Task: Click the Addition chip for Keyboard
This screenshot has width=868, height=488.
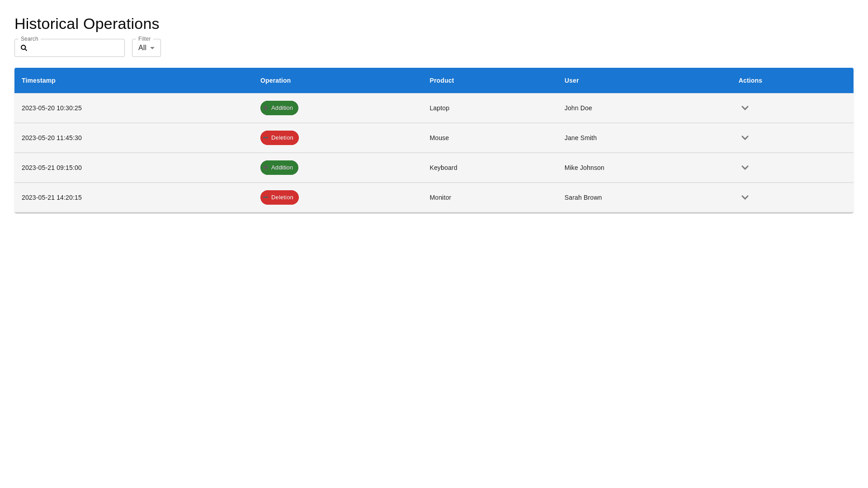Action: 279,168
